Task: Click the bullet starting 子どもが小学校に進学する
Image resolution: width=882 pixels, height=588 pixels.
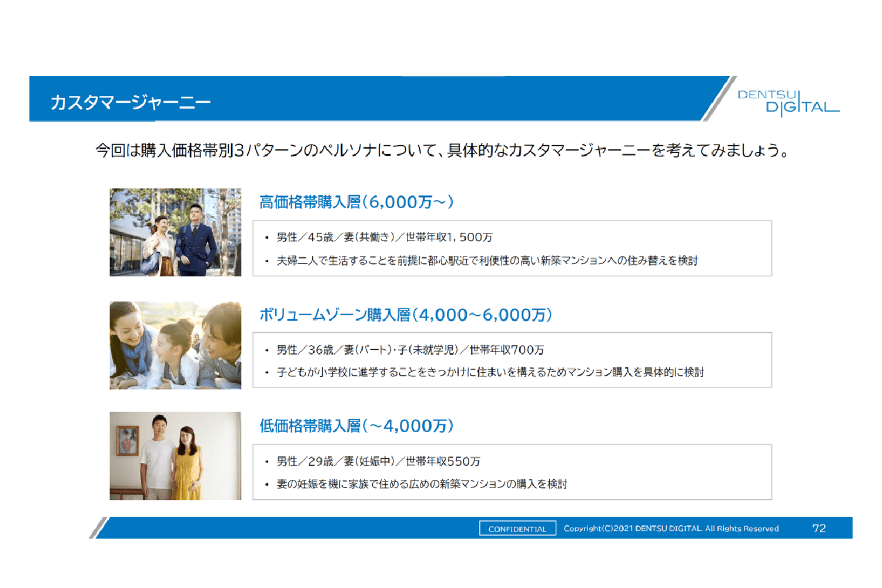Action: (x=490, y=372)
